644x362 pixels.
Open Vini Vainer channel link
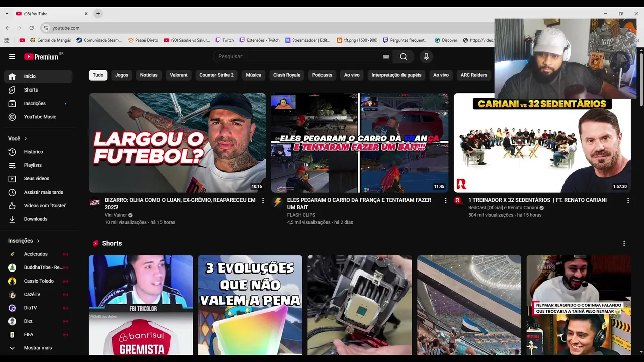pos(116,215)
